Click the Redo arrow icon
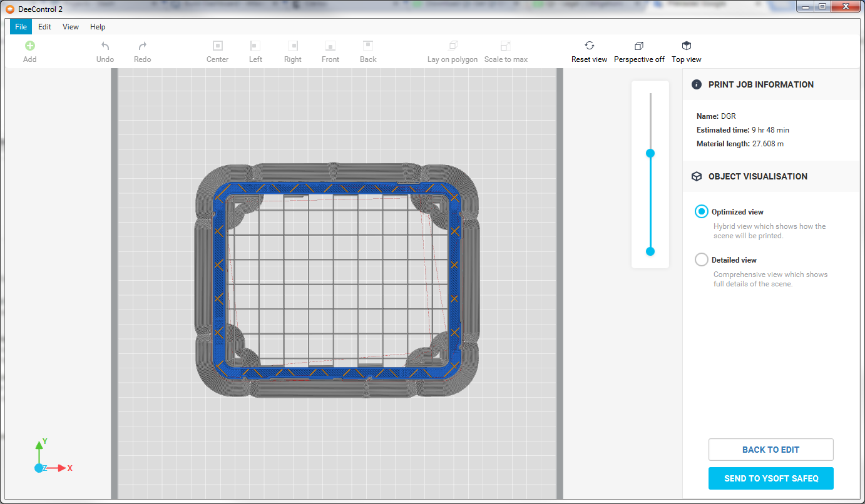Viewport: 865px width, 504px height. coord(142,46)
